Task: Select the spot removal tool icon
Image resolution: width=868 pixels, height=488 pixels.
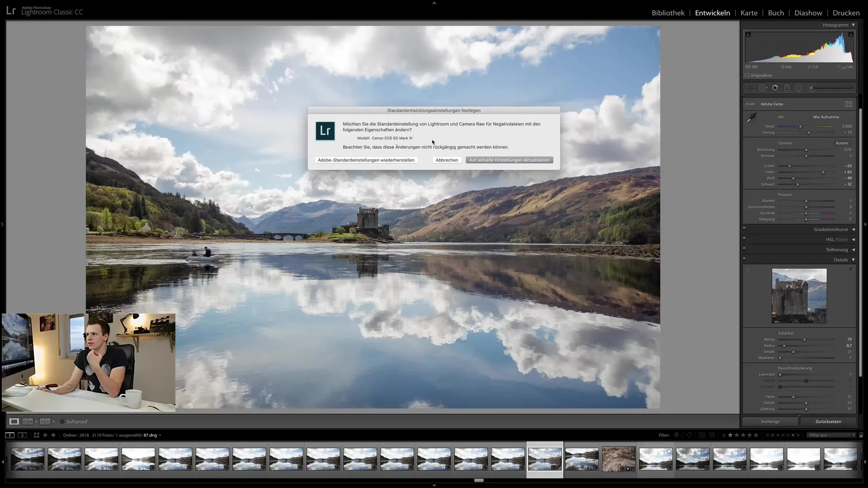Action: [763, 88]
